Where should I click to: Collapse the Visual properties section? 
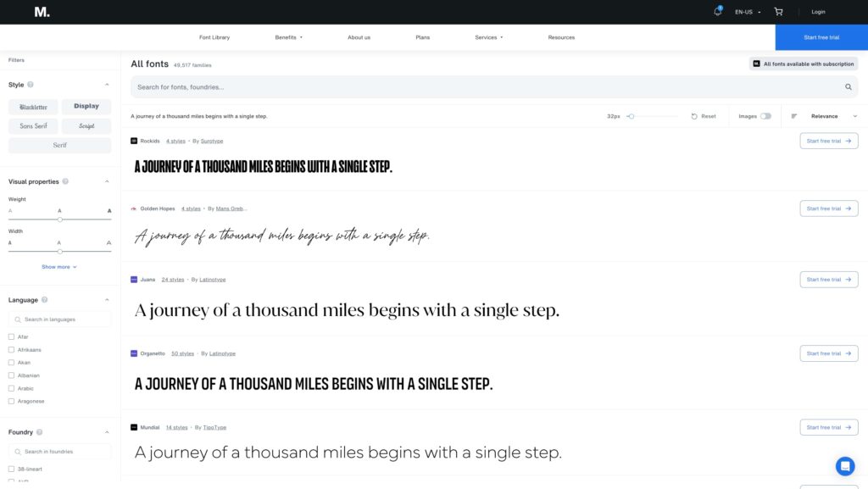click(107, 181)
